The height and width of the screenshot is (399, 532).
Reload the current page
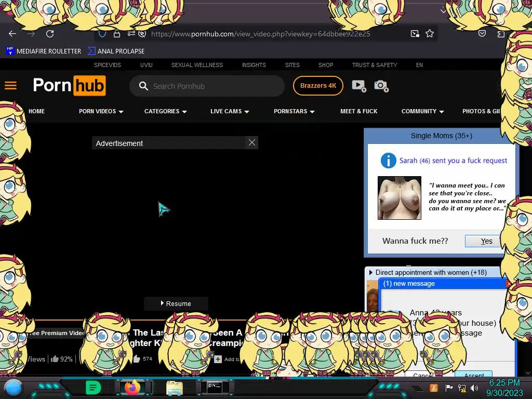pyautogui.click(x=50, y=34)
